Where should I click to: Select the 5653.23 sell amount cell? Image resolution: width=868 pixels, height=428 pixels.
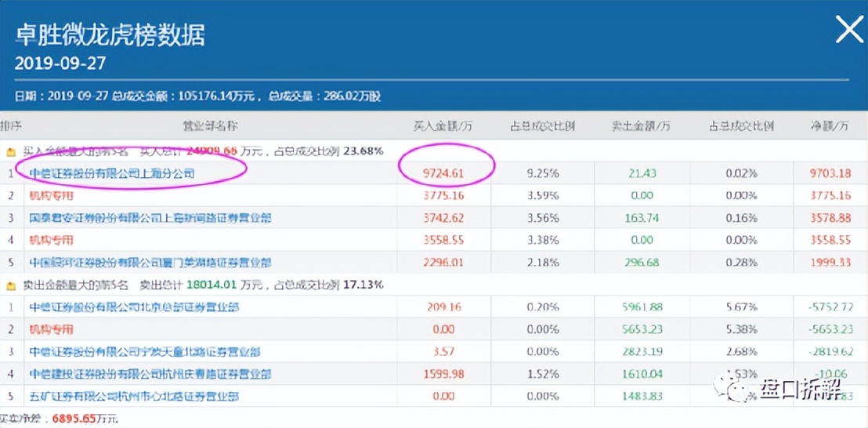coord(642,330)
